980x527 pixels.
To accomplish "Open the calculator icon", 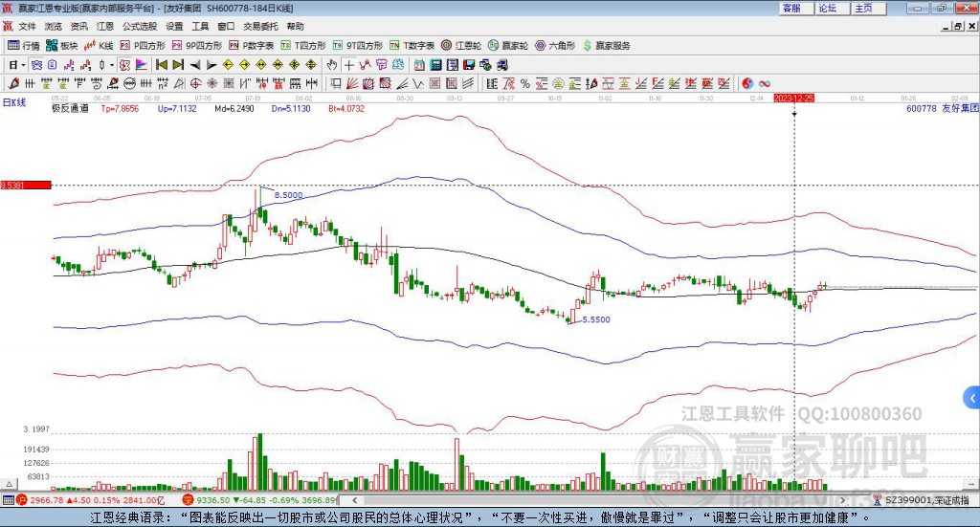I will click(x=435, y=65).
